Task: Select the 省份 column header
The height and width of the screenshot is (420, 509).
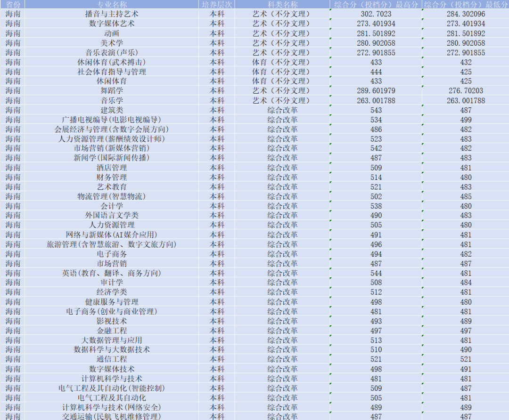Action: (13, 4)
